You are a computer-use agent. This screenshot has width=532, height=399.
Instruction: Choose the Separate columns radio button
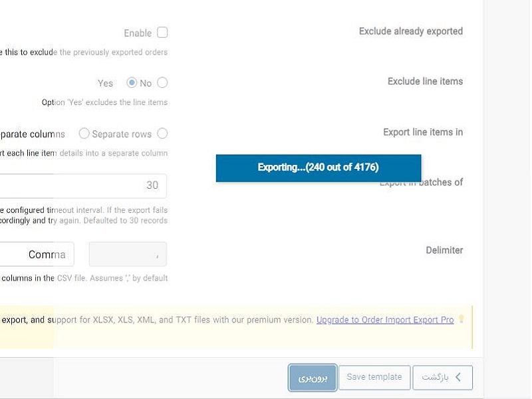tap(84, 134)
